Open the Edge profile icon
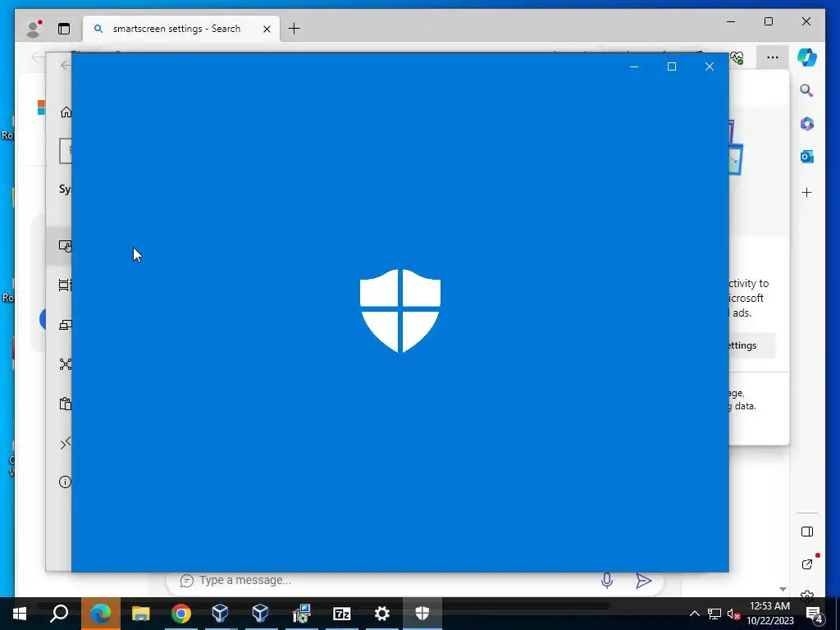 34,29
